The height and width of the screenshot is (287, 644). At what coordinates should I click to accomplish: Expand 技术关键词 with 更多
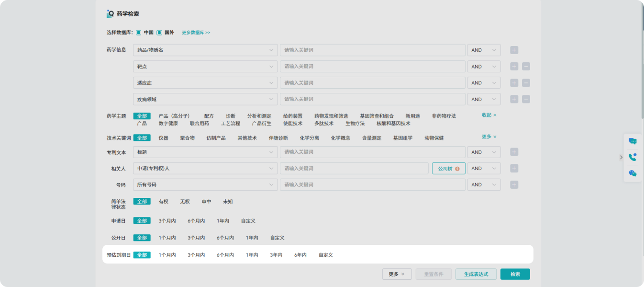(x=489, y=137)
